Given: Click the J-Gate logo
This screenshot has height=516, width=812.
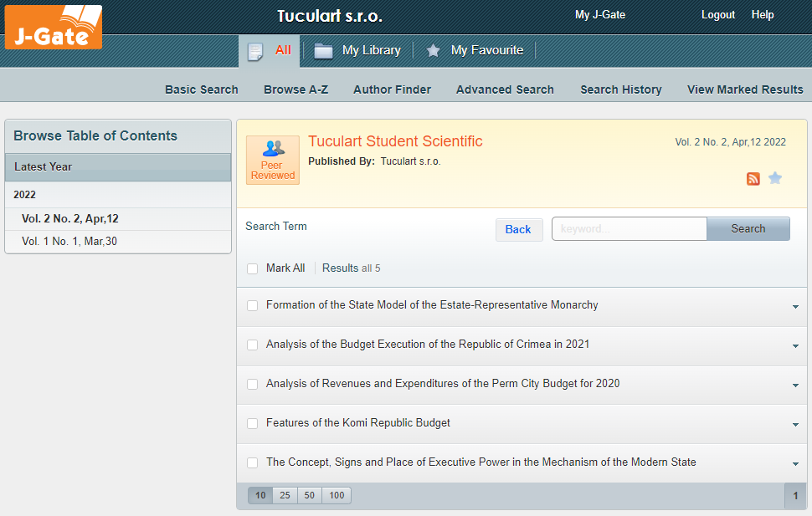Looking at the screenshot, I should (54, 28).
